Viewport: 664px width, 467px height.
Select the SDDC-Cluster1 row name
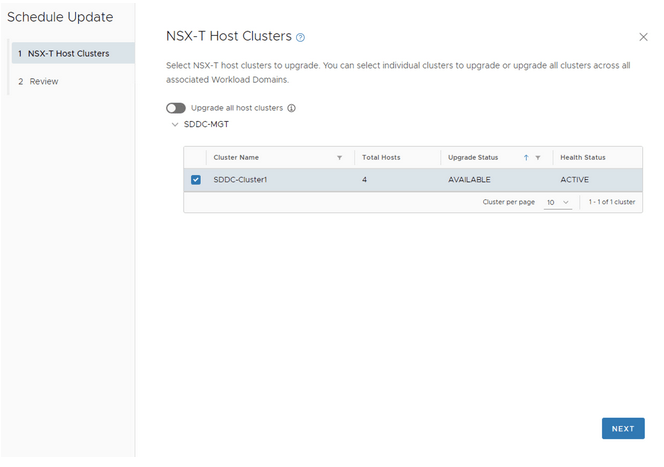242,180
